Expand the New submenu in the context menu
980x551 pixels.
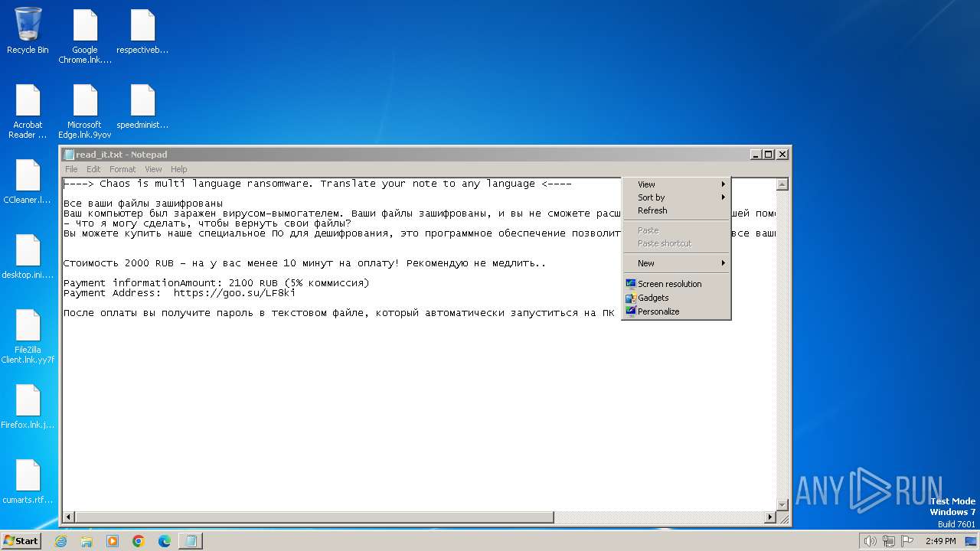tap(676, 263)
